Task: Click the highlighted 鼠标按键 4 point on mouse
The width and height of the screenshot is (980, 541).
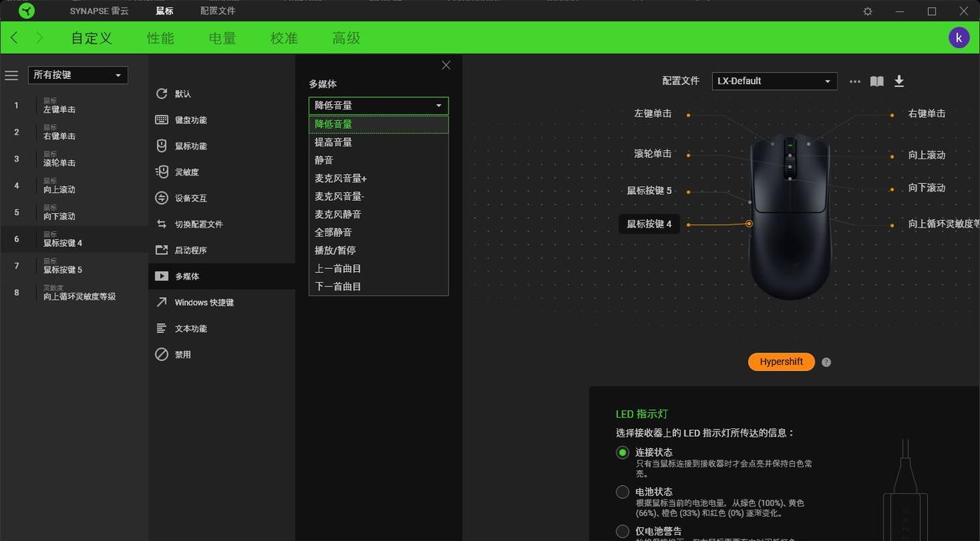Action: click(749, 224)
